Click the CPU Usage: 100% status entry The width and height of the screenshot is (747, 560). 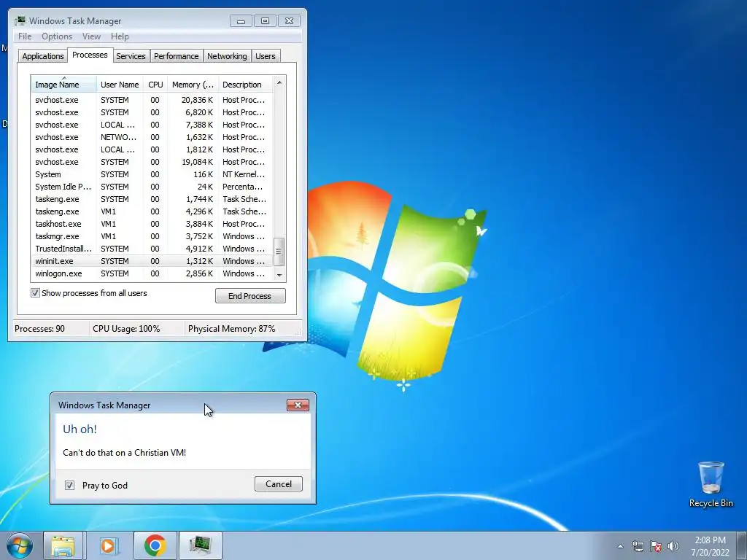[126, 329]
